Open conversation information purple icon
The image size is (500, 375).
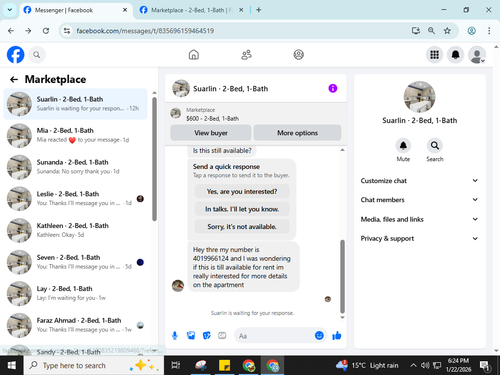[x=333, y=88]
